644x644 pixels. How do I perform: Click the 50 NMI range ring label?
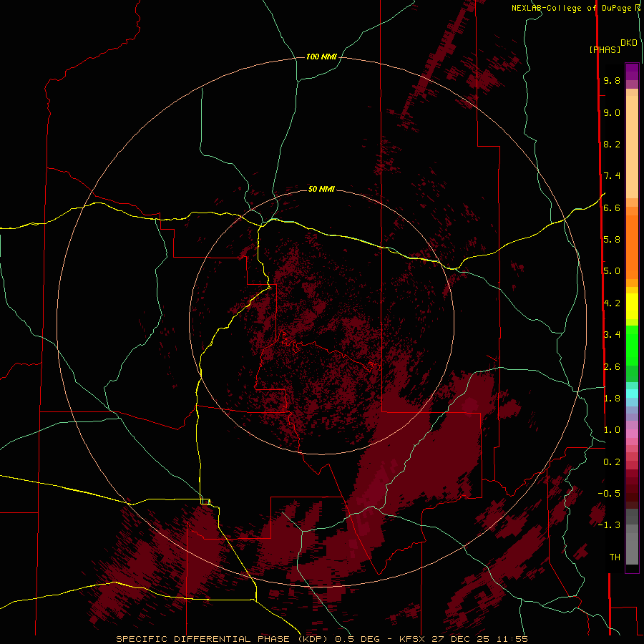coord(321,189)
